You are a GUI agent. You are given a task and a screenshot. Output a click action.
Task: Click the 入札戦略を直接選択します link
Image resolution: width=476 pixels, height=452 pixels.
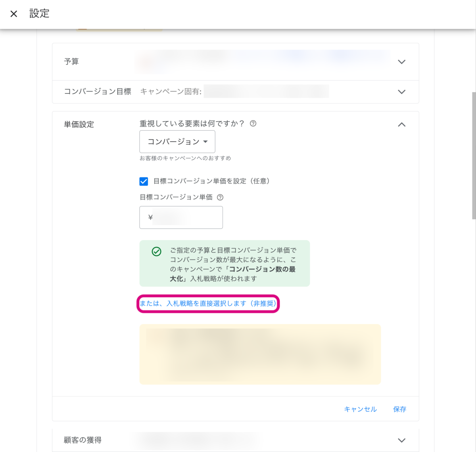pyautogui.click(x=208, y=304)
